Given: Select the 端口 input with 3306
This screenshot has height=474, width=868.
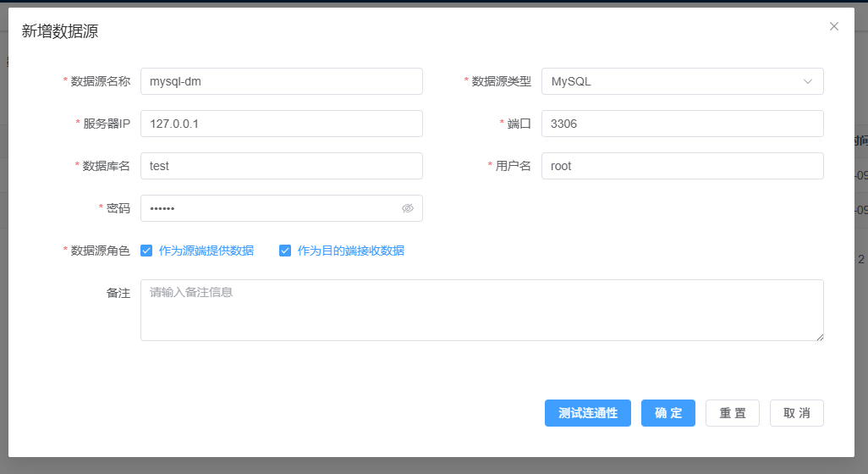Looking at the screenshot, I should tap(682, 124).
